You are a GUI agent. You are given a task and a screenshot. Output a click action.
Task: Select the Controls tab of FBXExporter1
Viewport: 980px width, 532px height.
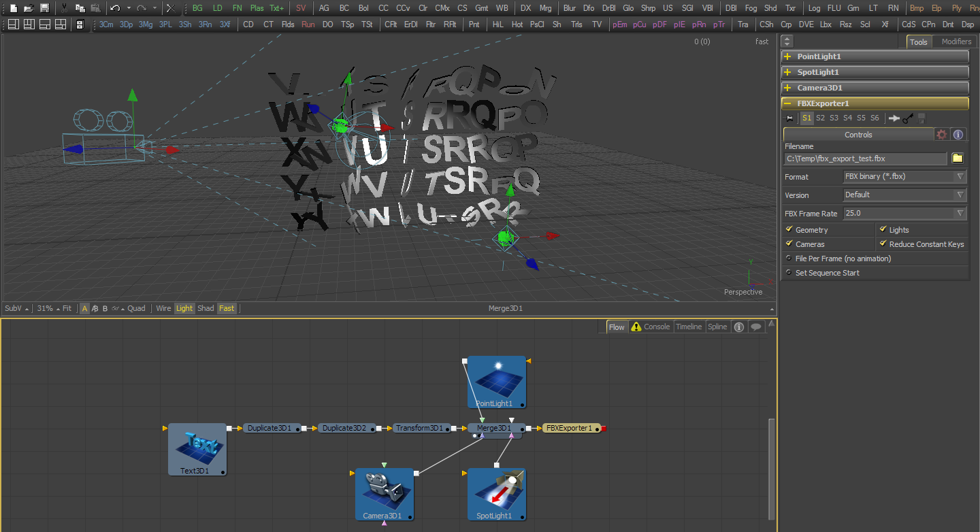pos(858,134)
